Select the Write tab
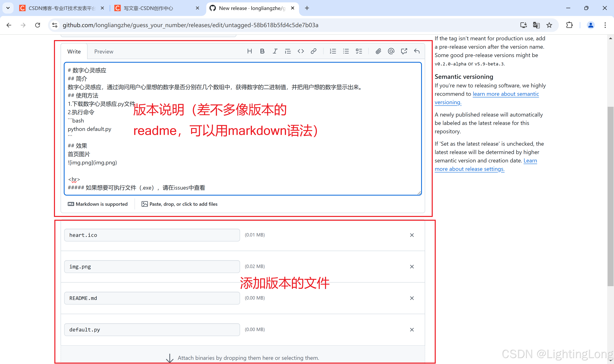 coord(74,51)
